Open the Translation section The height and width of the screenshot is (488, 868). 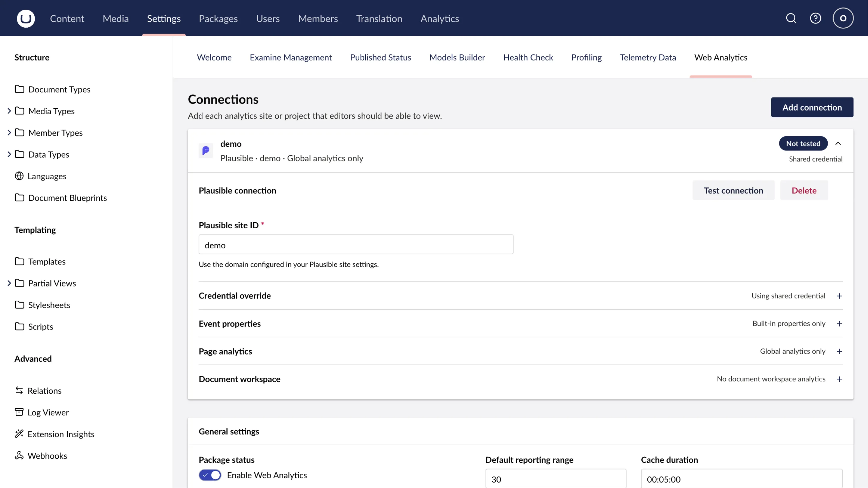click(x=379, y=18)
